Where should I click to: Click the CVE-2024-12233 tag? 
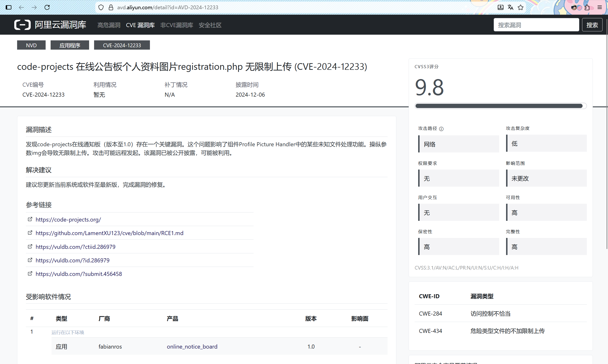tap(122, 45)
